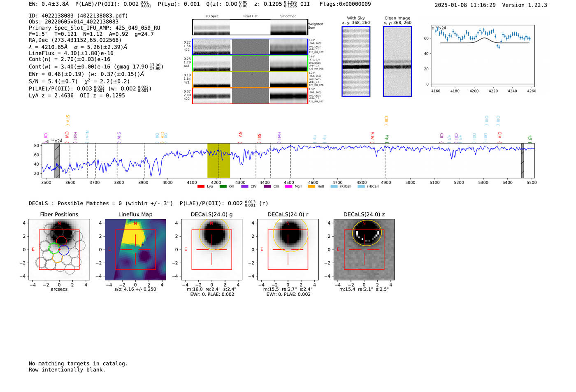
Task: Click the '2D Spec' column header
Action: pyautogui.click(x=212, y=16)
